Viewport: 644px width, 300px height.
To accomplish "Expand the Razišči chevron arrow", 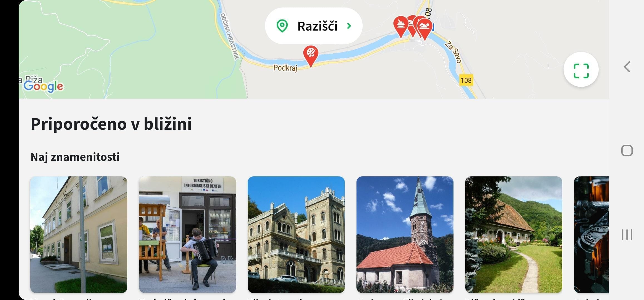I will point(349,26).
